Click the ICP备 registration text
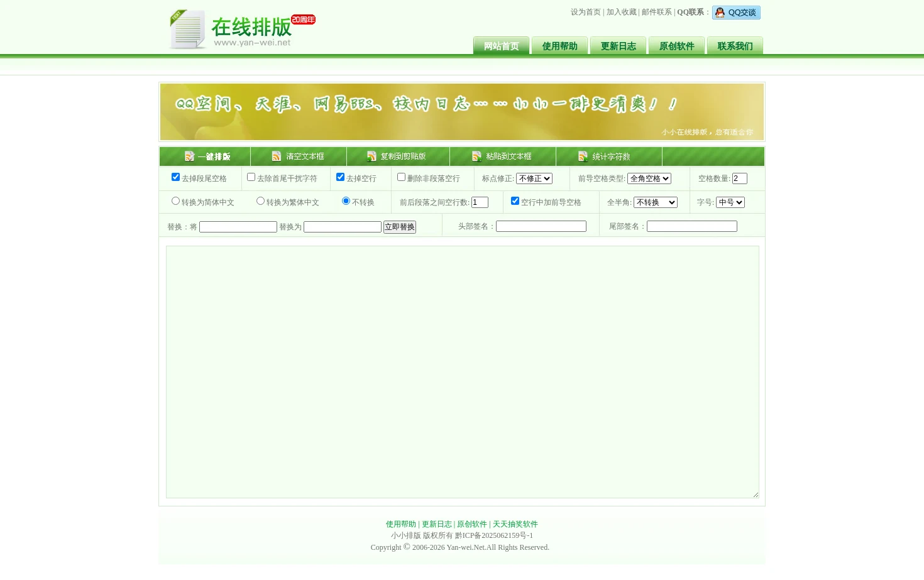924x580 pixels. coord(494,535)
